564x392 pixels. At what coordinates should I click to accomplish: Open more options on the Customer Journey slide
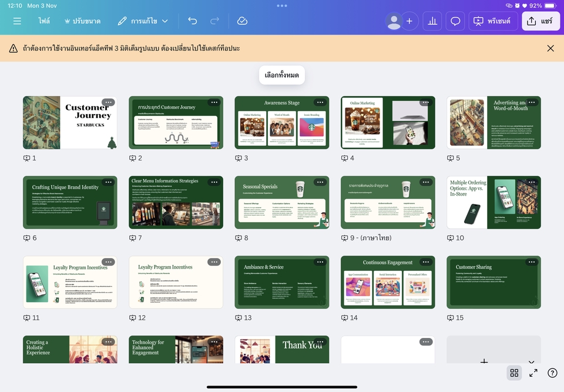click(x=108, y=102)
